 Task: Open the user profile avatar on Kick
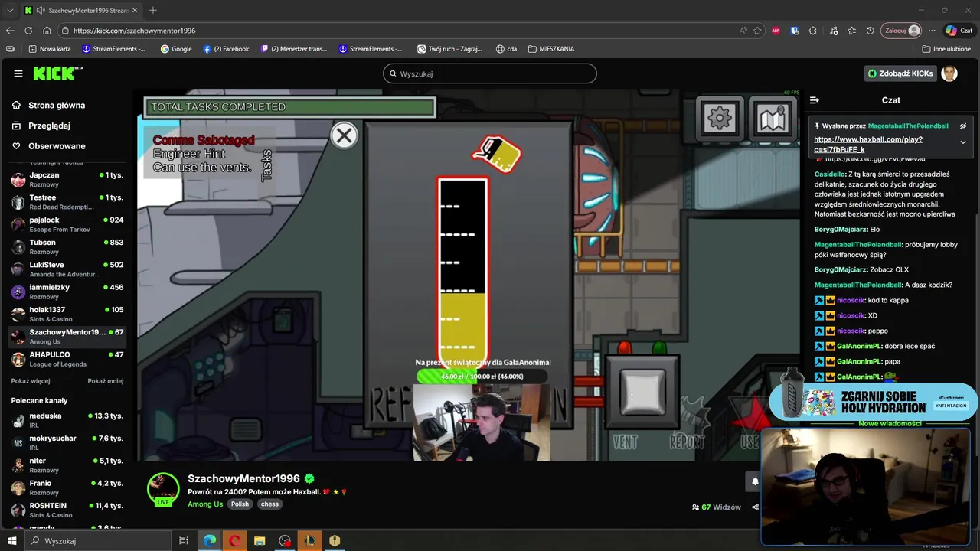click(949, 73)
